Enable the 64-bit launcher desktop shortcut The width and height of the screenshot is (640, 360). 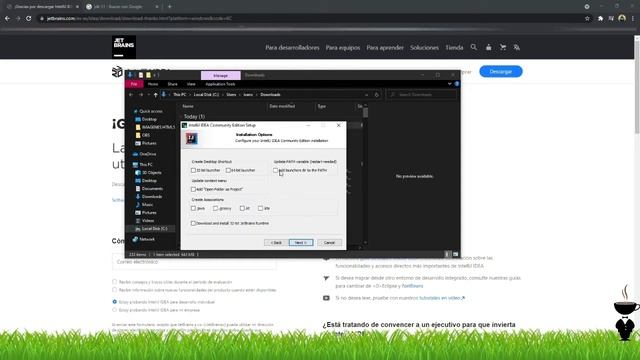228,170
